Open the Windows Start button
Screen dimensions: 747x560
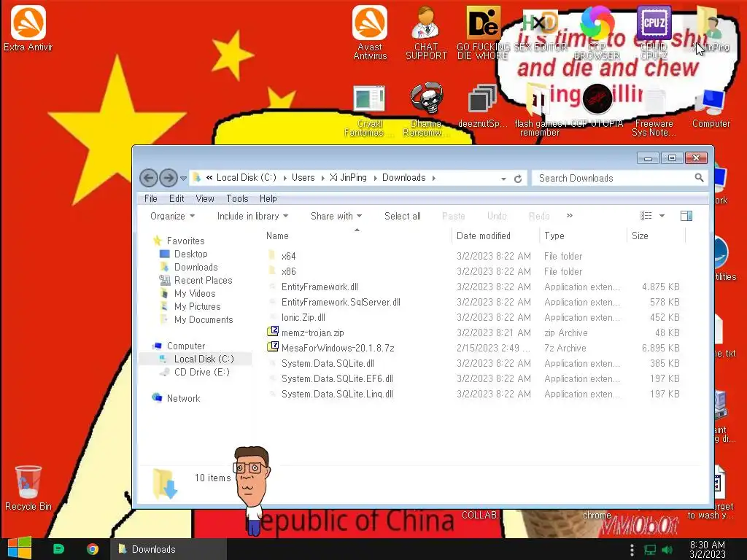point(19,548)
